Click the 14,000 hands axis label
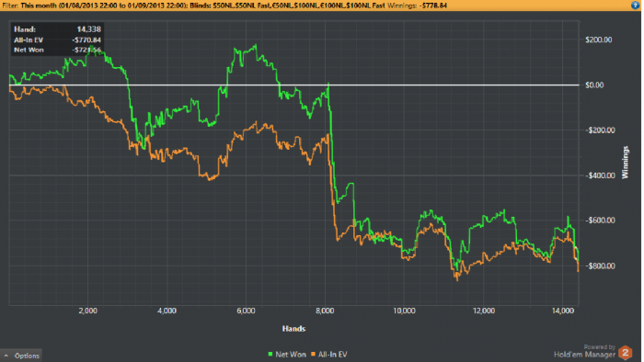644x362 pixels. coord(563,311)
